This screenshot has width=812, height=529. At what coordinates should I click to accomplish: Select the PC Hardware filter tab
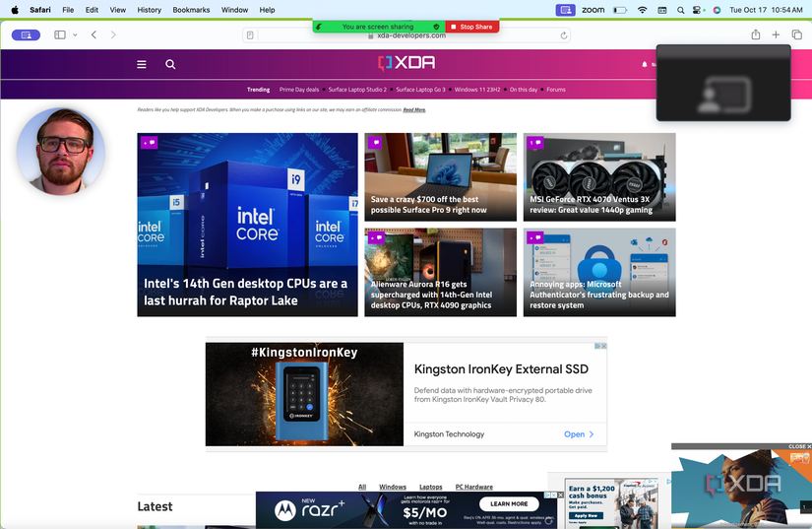pyautogui.click(x=473, y=487)
